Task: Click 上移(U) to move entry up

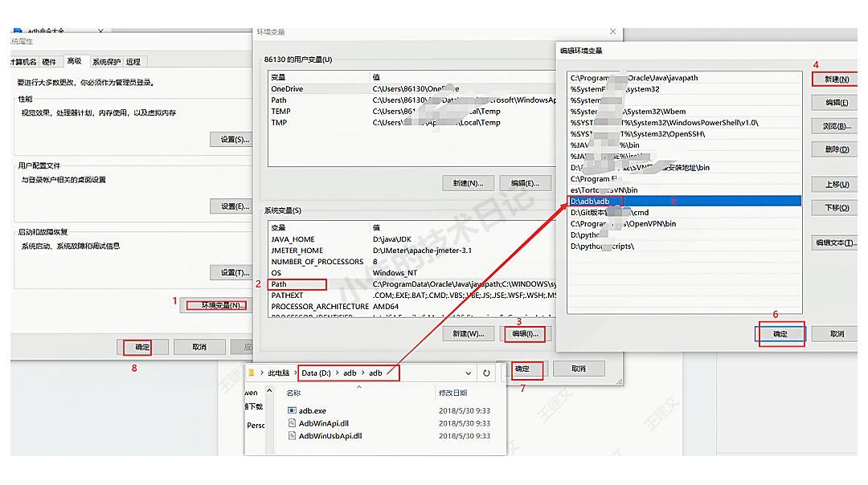Action: [x=837, y=184]
